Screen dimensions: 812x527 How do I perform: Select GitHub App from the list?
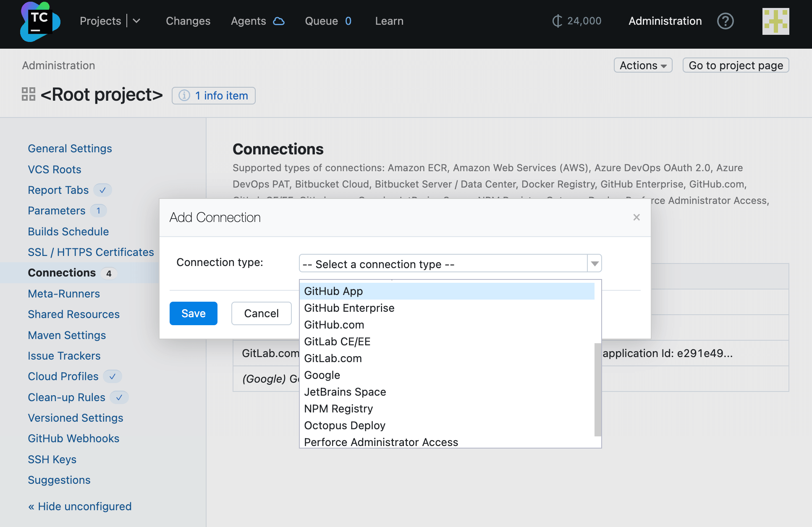click(x=333, y=291)
